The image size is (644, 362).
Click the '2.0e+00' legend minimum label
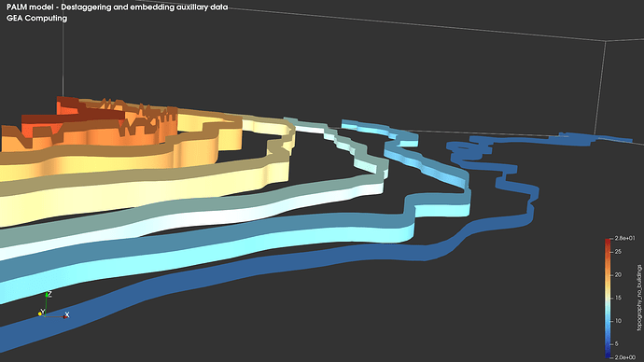(625, 357)
